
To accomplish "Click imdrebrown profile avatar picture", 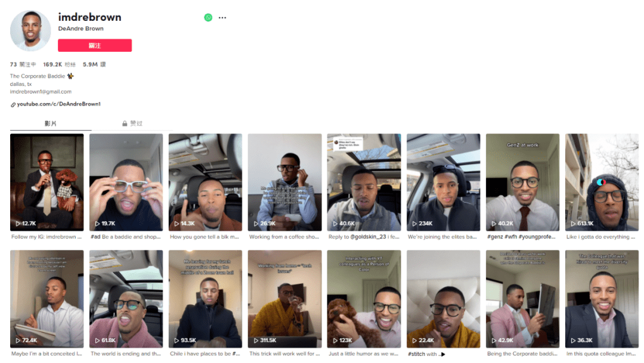I will pyautogui.click(x=30, y=31).
